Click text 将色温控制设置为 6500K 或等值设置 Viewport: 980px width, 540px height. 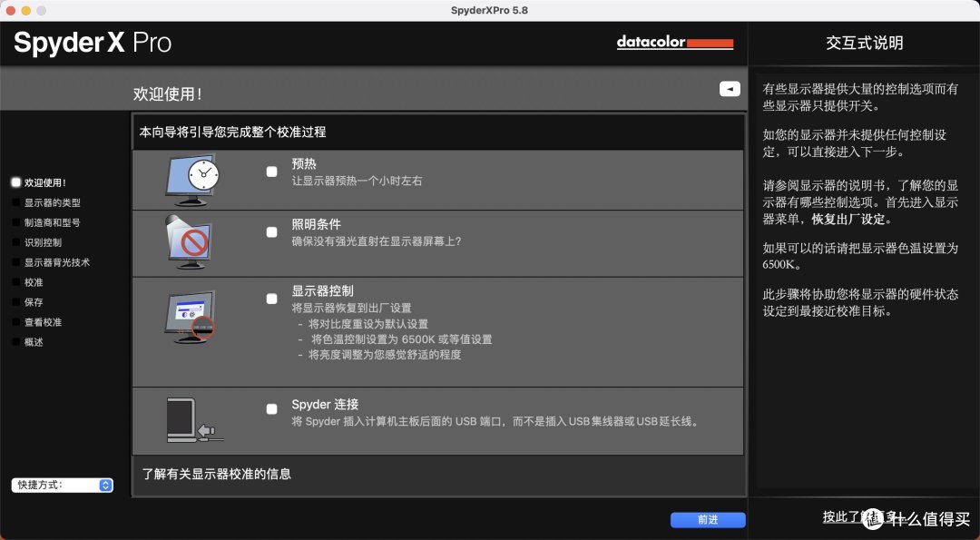[x=401, y=339]
